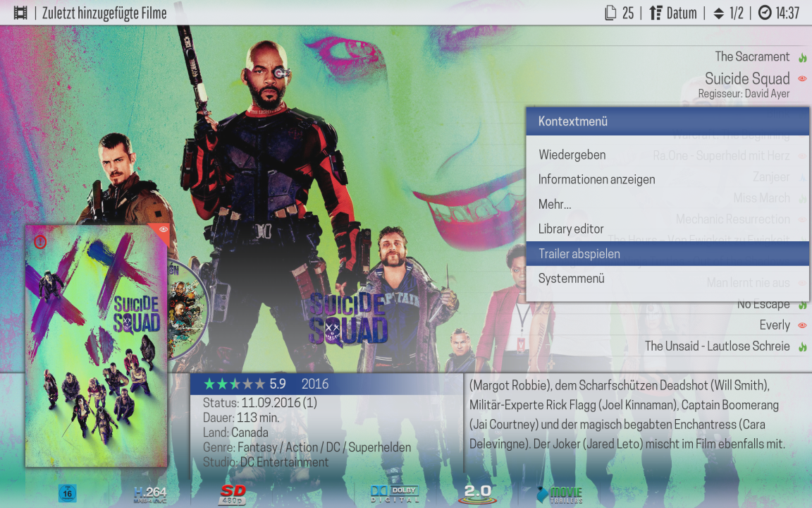Viewport: 812px width, 508px height.
Task: Click the SD 480p resolution icon
Action: tap(233, 495)
